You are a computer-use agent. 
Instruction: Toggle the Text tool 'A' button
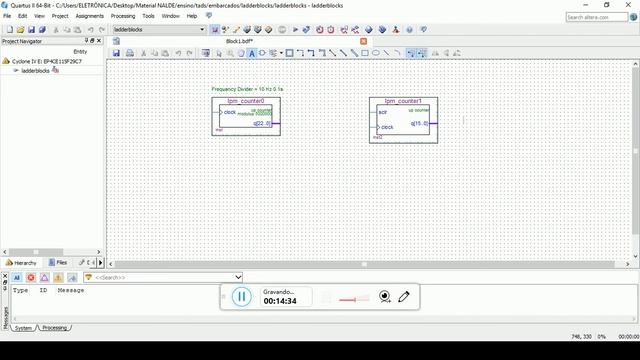252,53
